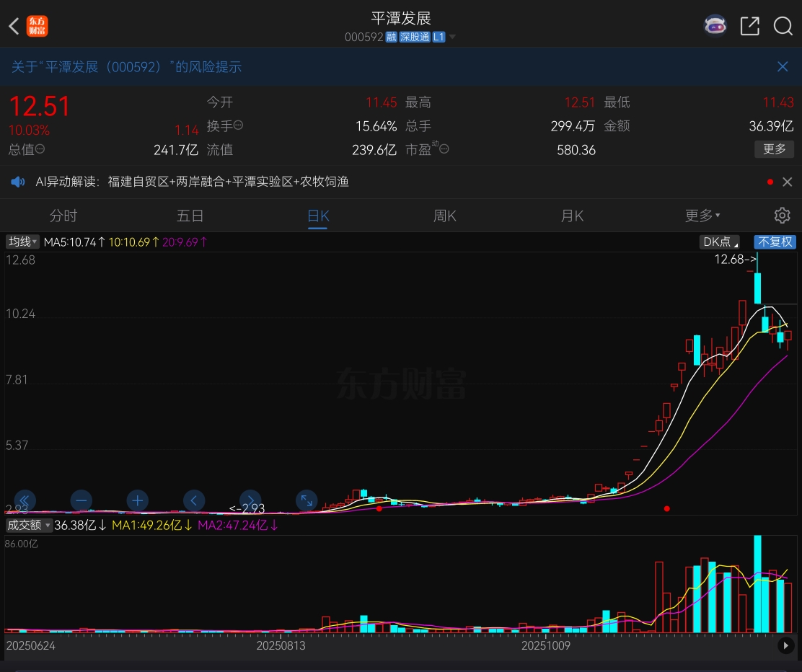Switch to the 月K tab

click(572, 216)
